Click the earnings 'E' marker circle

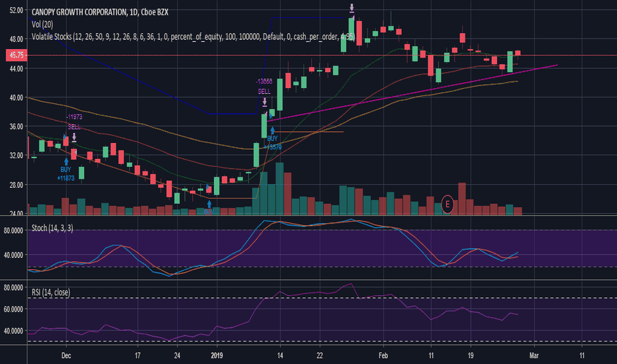pos(447,205)
